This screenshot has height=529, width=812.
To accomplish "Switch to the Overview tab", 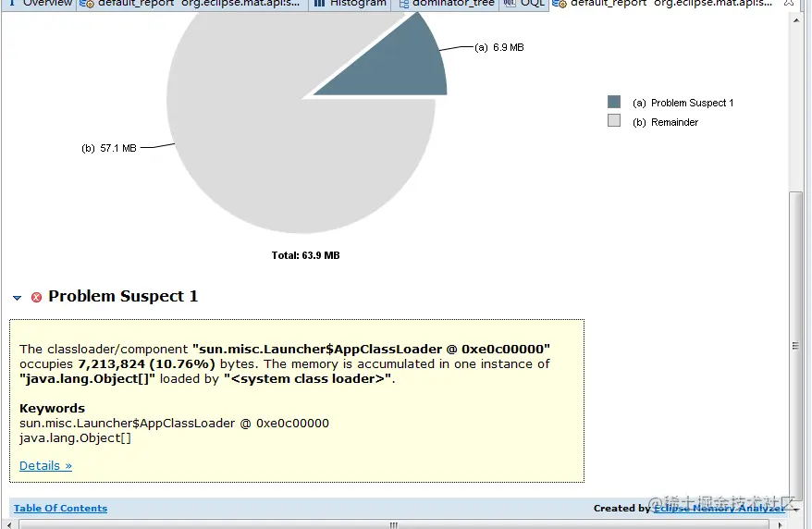I will (x=40, y=4).
